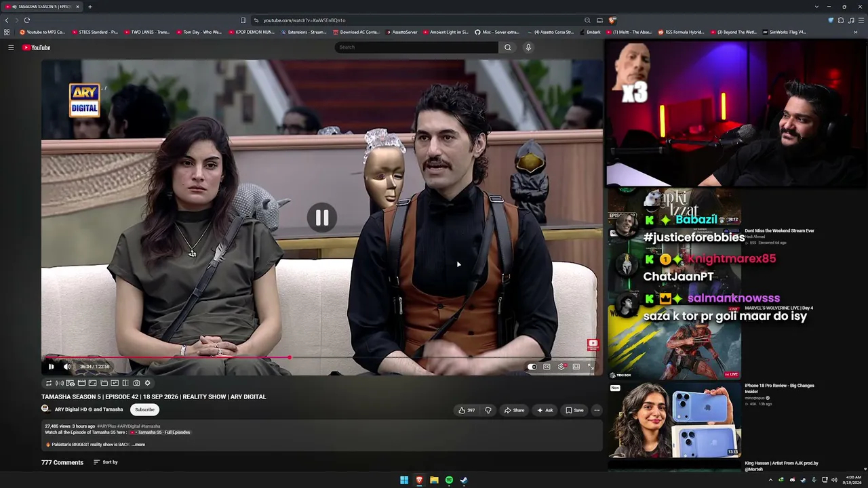The width and height of the screenshot is (868, 488).
Task: Toggle closed captions CC button
Action: tap(547, 367)
